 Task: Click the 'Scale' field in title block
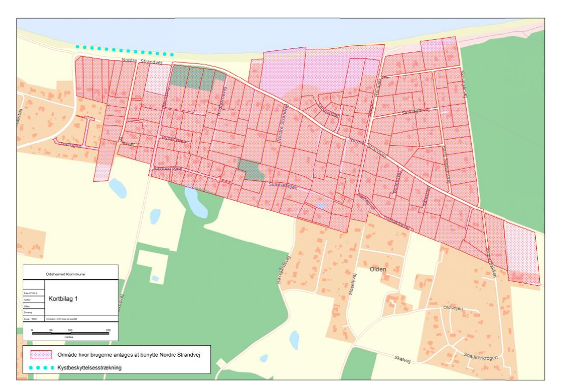click(x=31, y=319)
